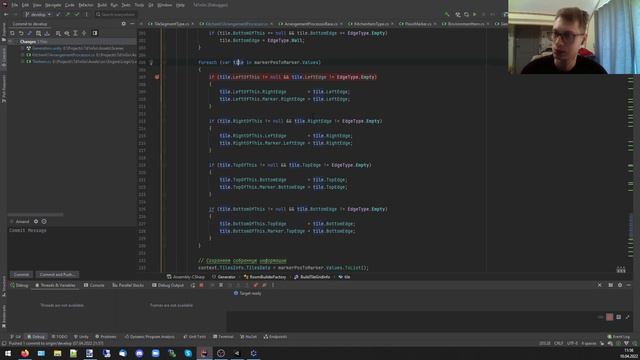Select the Debug Output tab
The height and width of the screenshot is (360, 640).
pos(168,285)
